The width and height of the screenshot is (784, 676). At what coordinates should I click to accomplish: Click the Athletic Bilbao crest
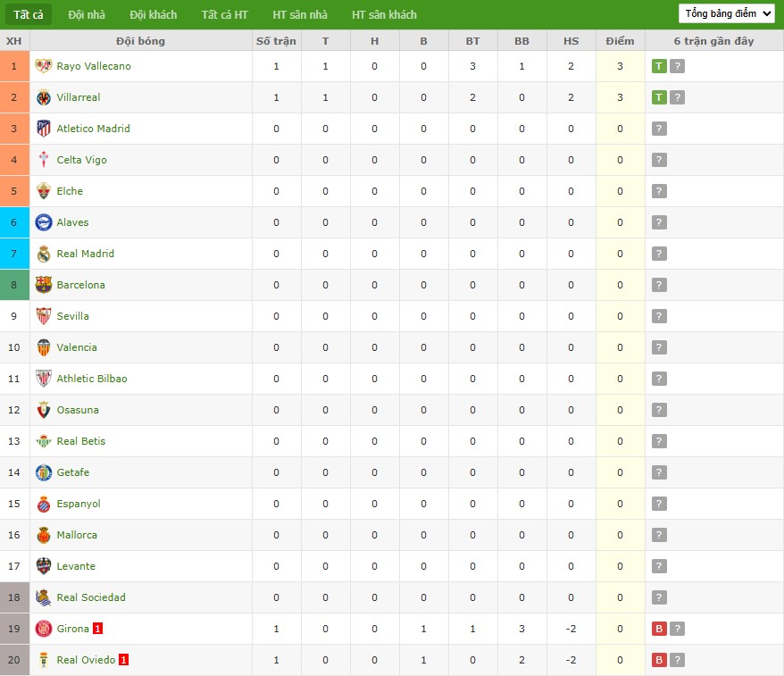[x=43, y=379]
